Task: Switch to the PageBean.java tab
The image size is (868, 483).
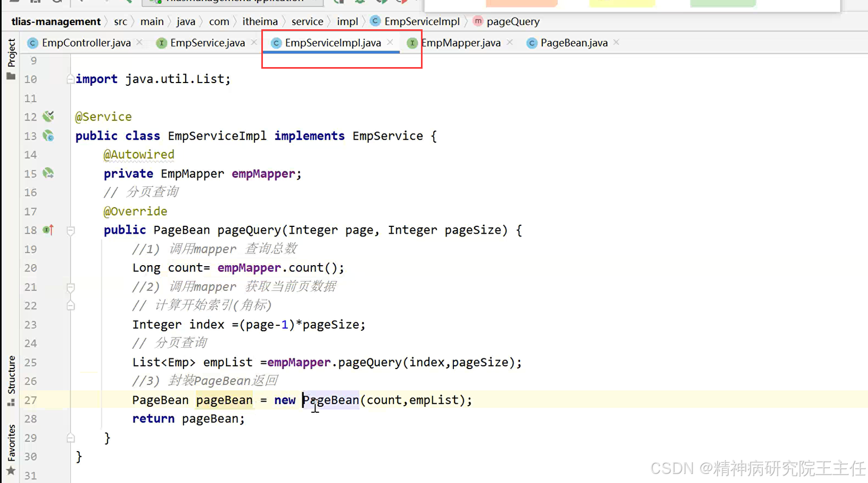Action: (x=573, y=43)
